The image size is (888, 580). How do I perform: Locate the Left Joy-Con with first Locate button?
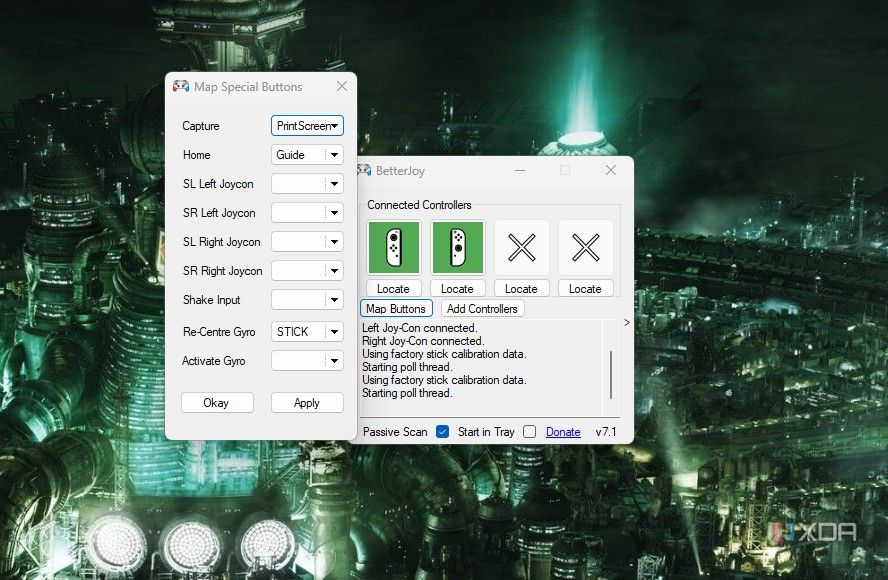pyautogui.click(x=393, y=289)
